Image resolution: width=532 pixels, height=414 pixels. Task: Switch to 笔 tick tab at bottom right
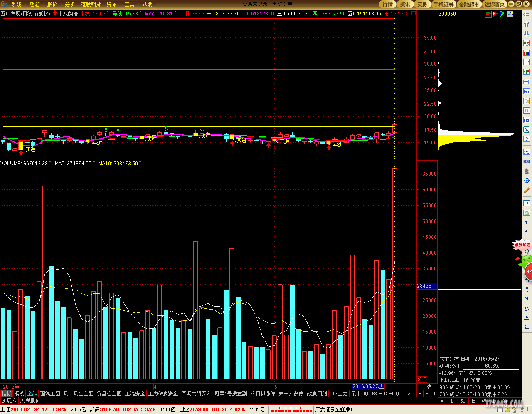click(443, 401)
